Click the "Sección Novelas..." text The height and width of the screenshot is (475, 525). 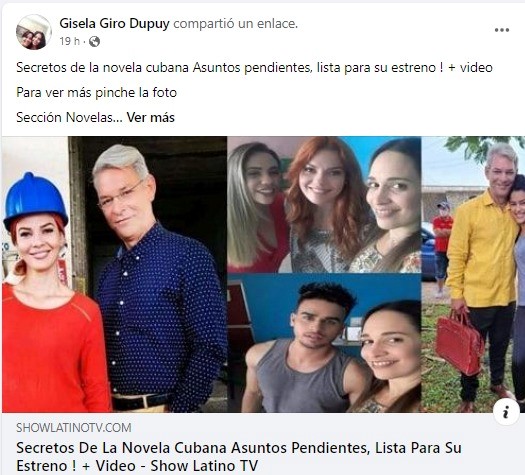(x=69, y=117)
